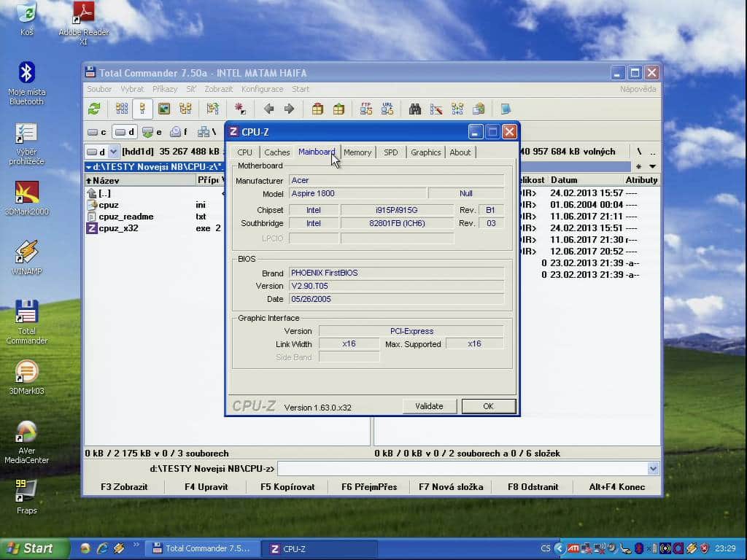Viewport: 747px width, 560px height.
Task: Click the Název column header in left panel
Action: 140,181
